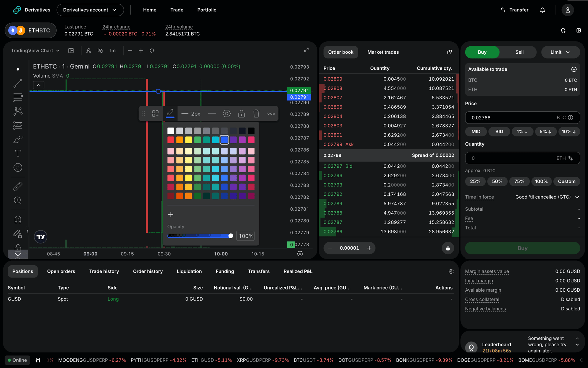Open the forecasting and measurement tools
Screen dimensions: 588x368
tap(18, 125)
